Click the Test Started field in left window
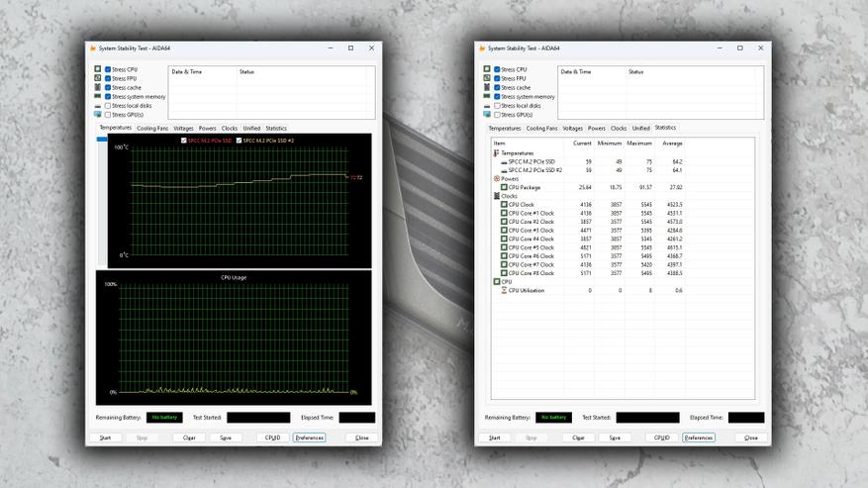 (x=258, y=418)
